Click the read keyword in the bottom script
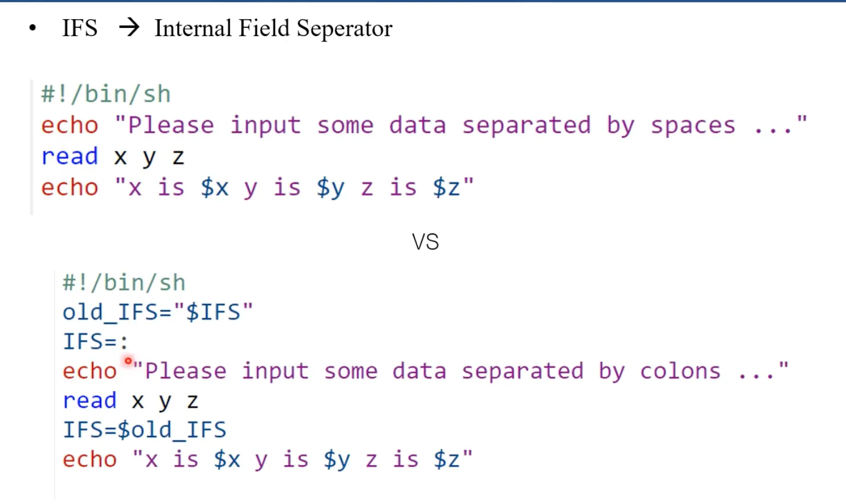846x504 pixels. click(x=90, y=401)
